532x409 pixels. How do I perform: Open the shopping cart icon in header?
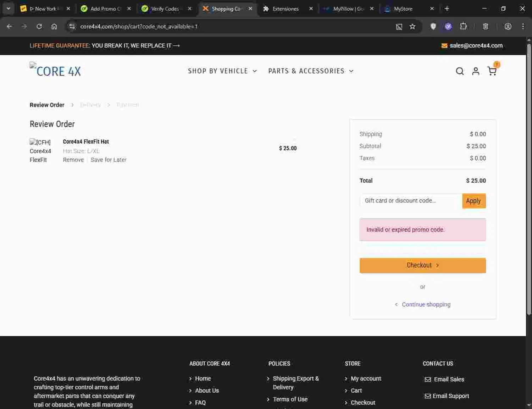492,71
